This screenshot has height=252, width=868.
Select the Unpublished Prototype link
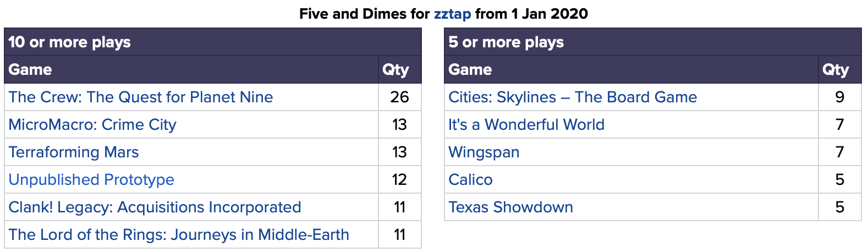click(x=91, y=180)
